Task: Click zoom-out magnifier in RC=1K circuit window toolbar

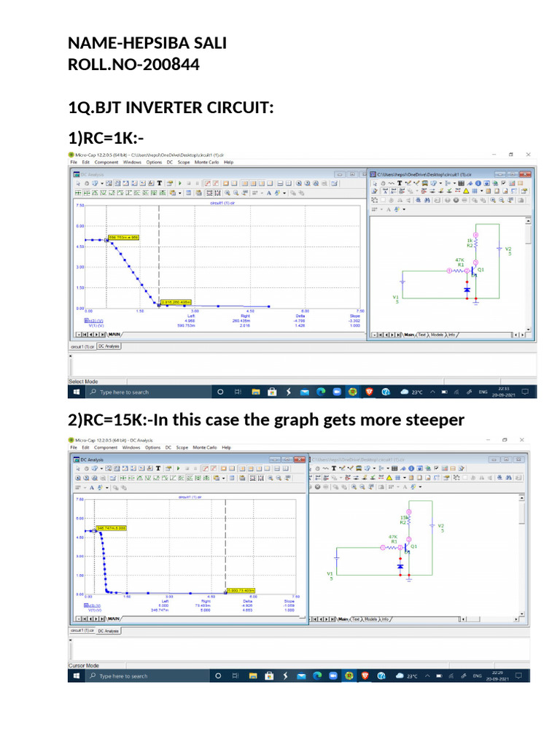Action: [x=502, y=200]
